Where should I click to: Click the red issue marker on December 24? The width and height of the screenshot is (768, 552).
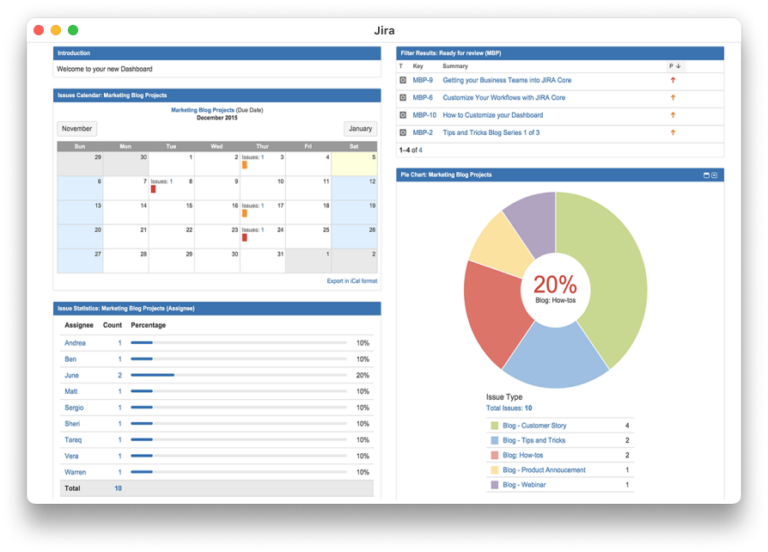pyautogui.click(x=244, y=238)
